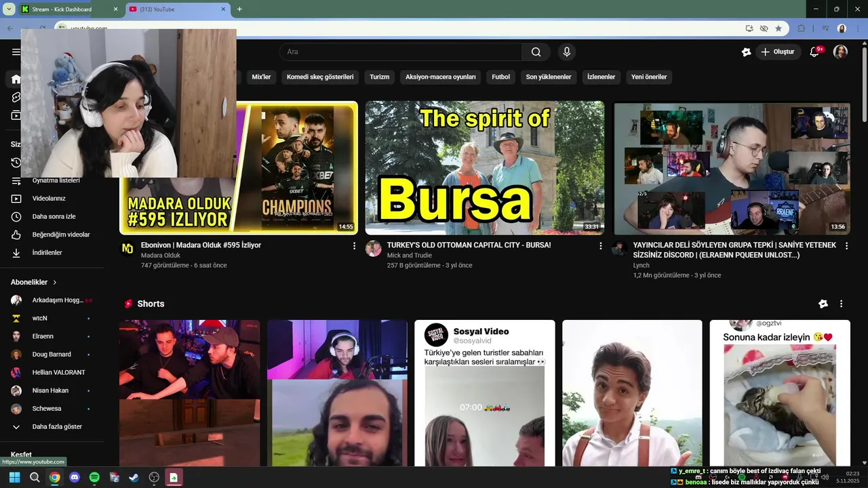Bookmark this page with the star icon
Screen dimensions: 868x488
778,28
